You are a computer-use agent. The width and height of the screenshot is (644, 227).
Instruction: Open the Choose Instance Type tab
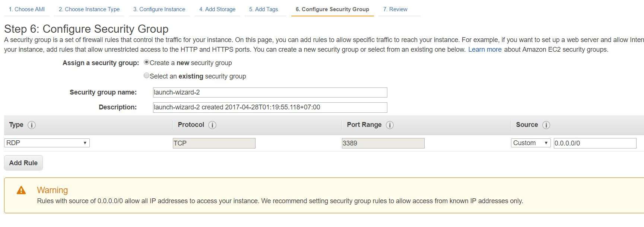point(89,9)
